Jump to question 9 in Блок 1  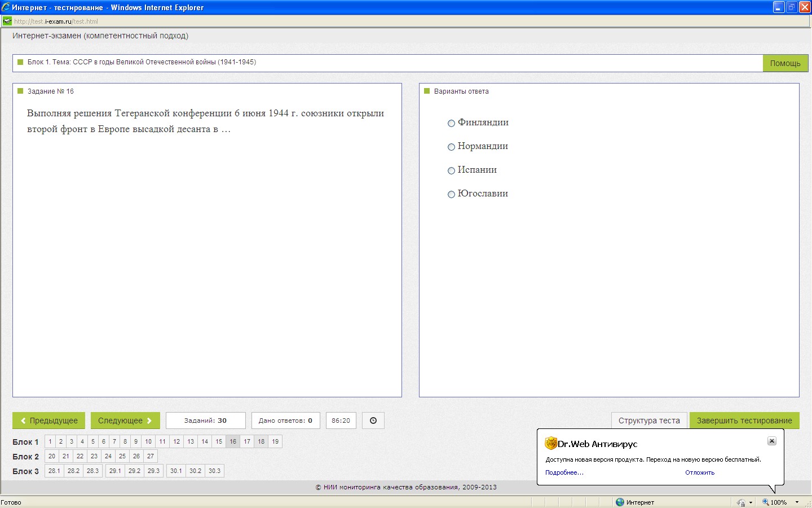pyautogui.click(x=136, y=441)
